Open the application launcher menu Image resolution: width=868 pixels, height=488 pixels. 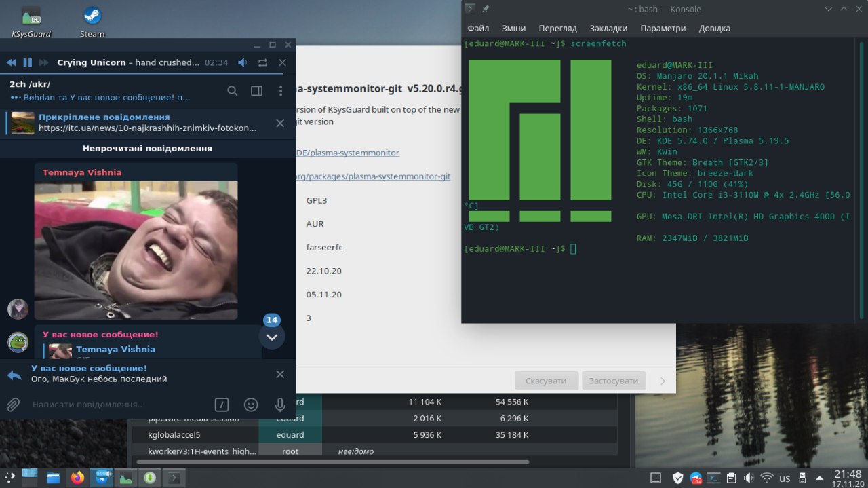click(9, 477)
